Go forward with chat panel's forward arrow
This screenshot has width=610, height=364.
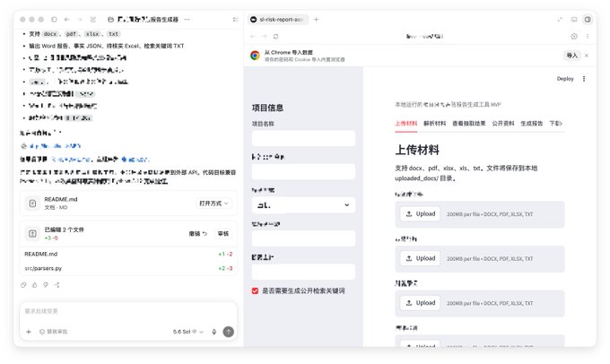80,20
